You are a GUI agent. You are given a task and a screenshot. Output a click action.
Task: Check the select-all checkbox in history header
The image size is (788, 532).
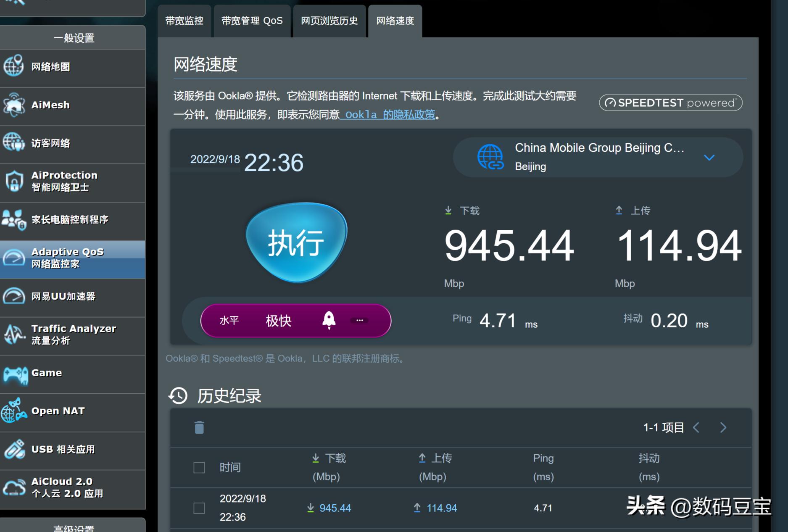click(x=198, y=467)
